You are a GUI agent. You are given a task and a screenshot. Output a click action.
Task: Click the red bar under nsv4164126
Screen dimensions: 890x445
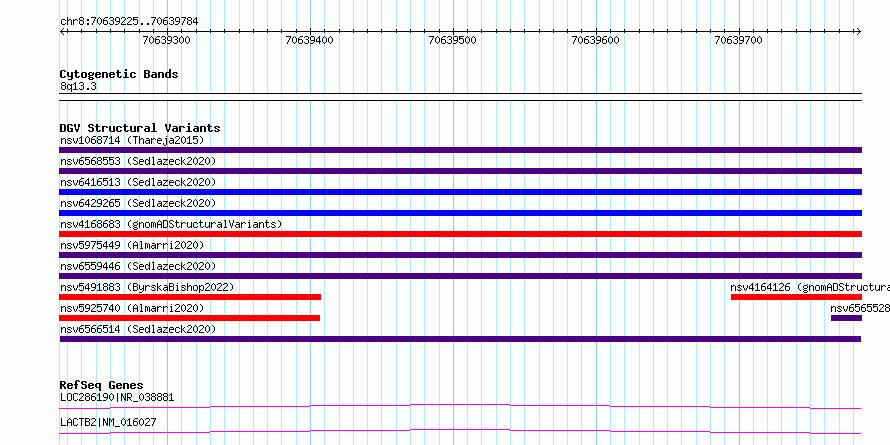pos(796,297)
